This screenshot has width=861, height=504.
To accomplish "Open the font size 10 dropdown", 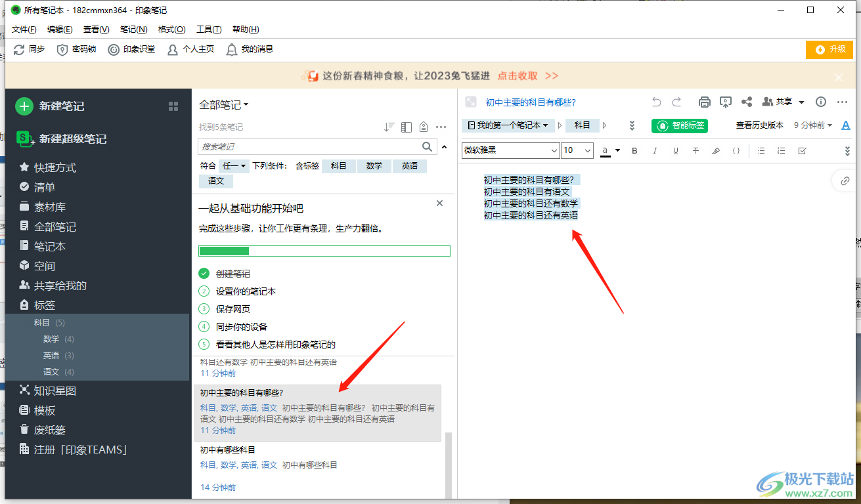I will tap(577, 150).
